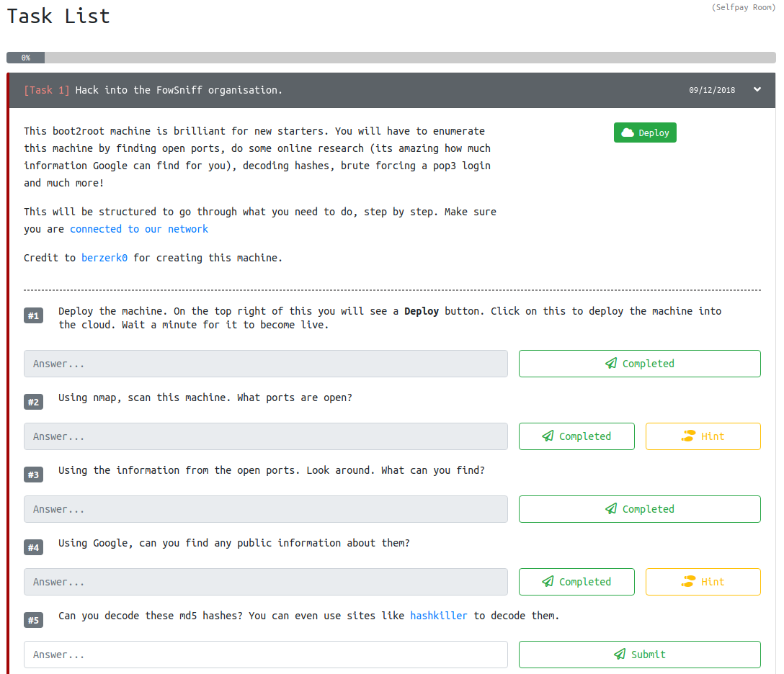784x674 pixels.
Task: Click the Completed button for question #1
Action: point(639,363)
